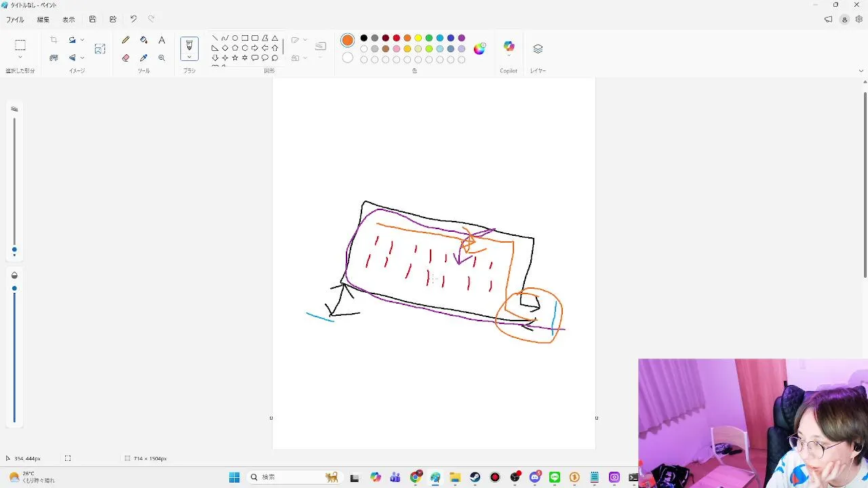Choose the five-point Star shape
Screen dimensions: 868x488
tap(235, 58)
